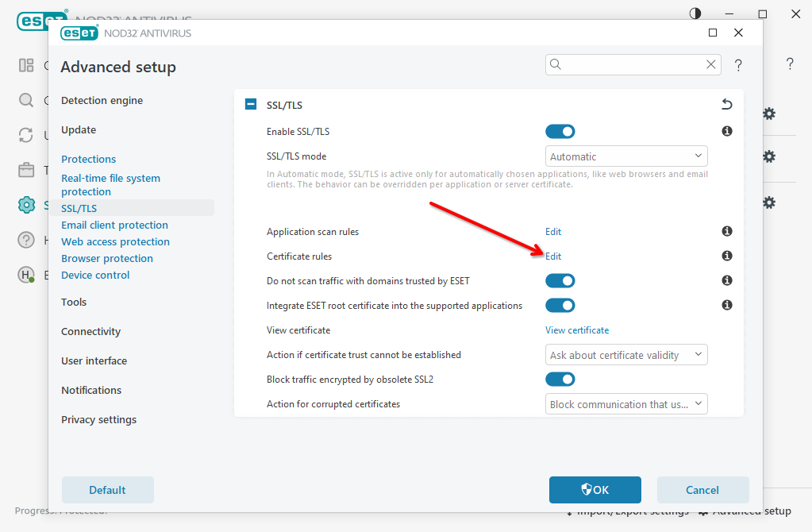Open Email client protection settings

coord(114,225)
